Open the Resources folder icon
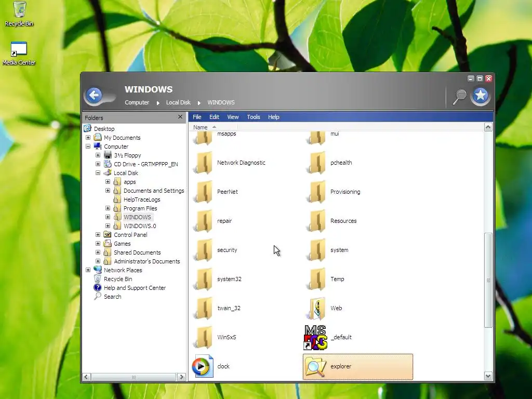The width and height of the screenshot is (532, 399). point(317,221)
